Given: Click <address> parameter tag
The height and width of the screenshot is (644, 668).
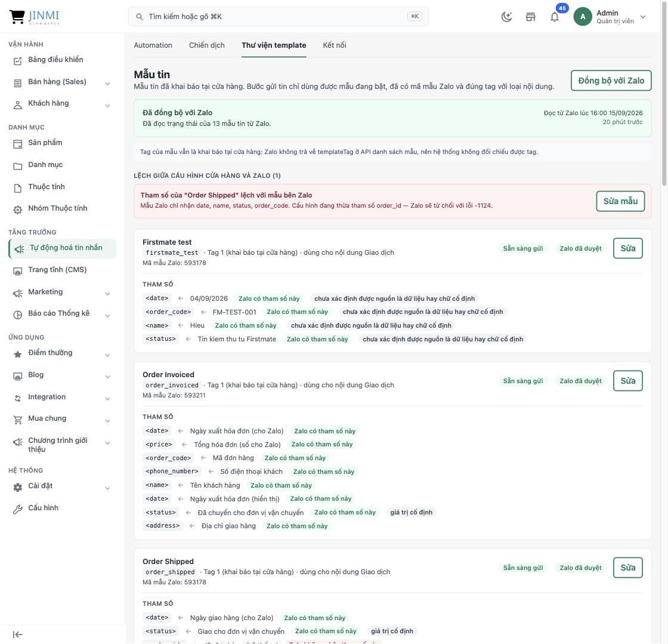Looking at the screenshot, I should click(163, 526).
